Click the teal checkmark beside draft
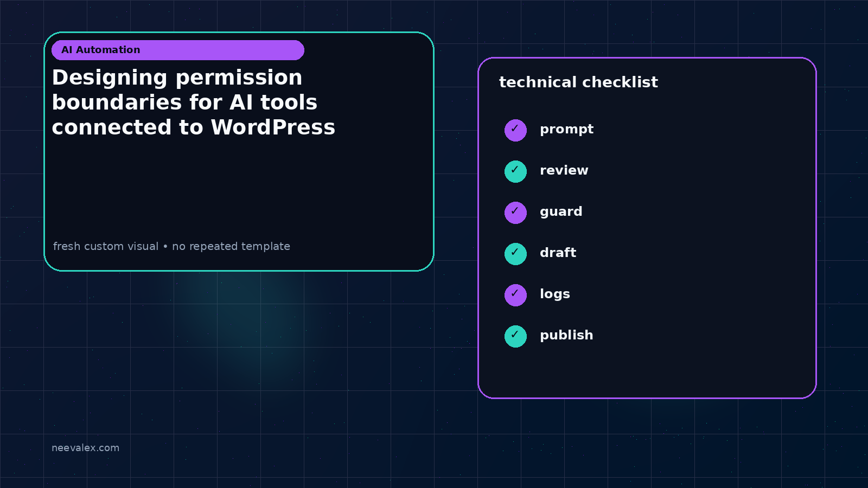This screenshot has height=488, width=868. pos(515,254)
